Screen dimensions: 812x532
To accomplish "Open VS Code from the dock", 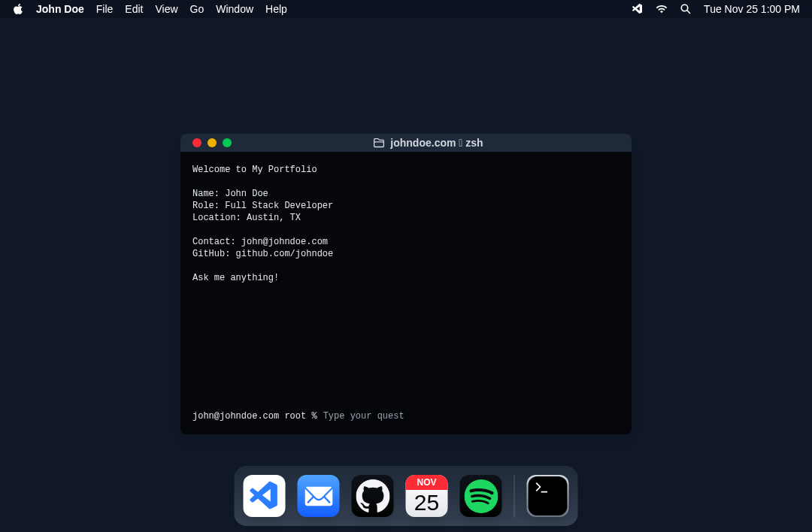I will (x=264, y=496).
